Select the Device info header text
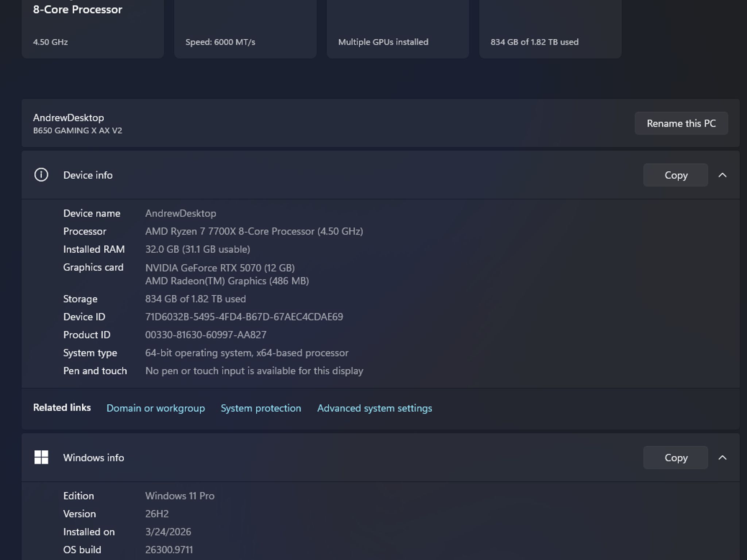The image size is (747, 560). tap(88, 175)
